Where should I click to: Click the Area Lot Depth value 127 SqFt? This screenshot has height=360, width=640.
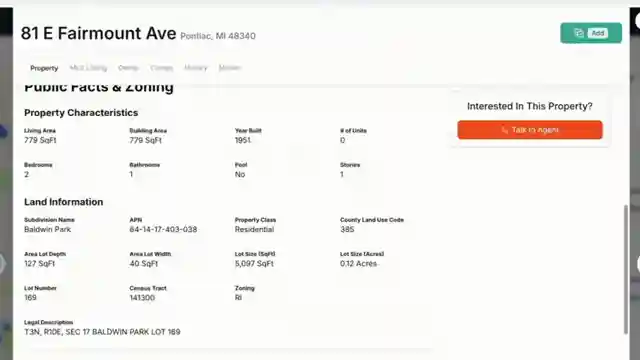point(39,264)
